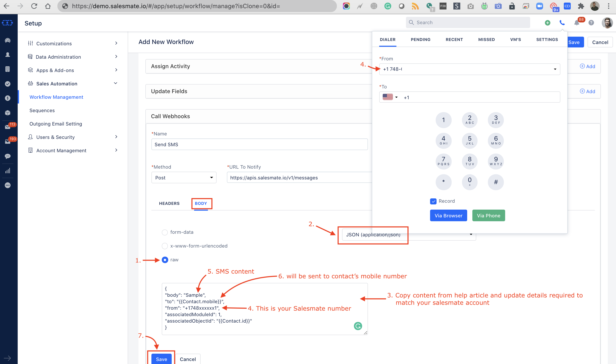Click the URL To Notify input field
The width and height of the screenshot is (616, 364).
[x=300, y=178]
